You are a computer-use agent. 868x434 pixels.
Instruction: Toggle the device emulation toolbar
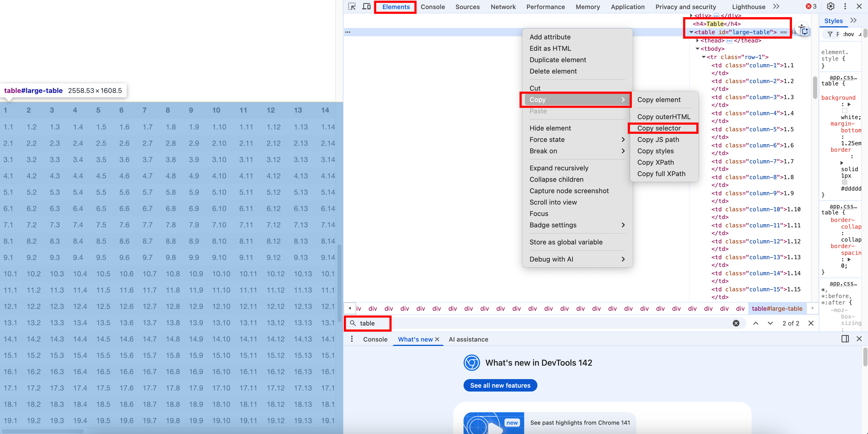click(x=366, y=6)
